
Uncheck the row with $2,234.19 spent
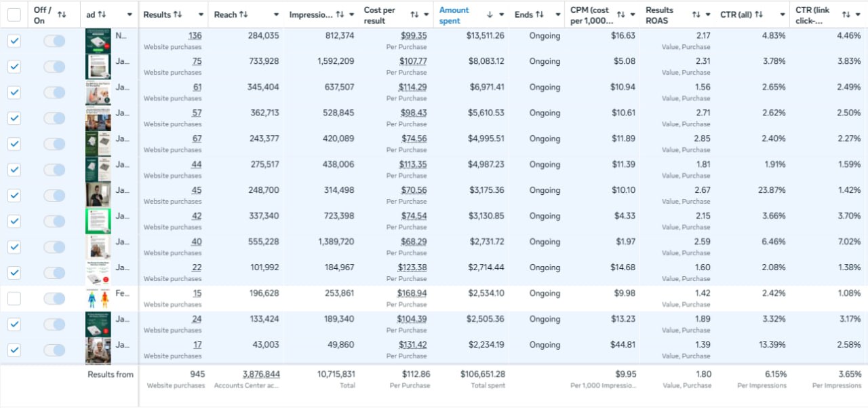14,350
